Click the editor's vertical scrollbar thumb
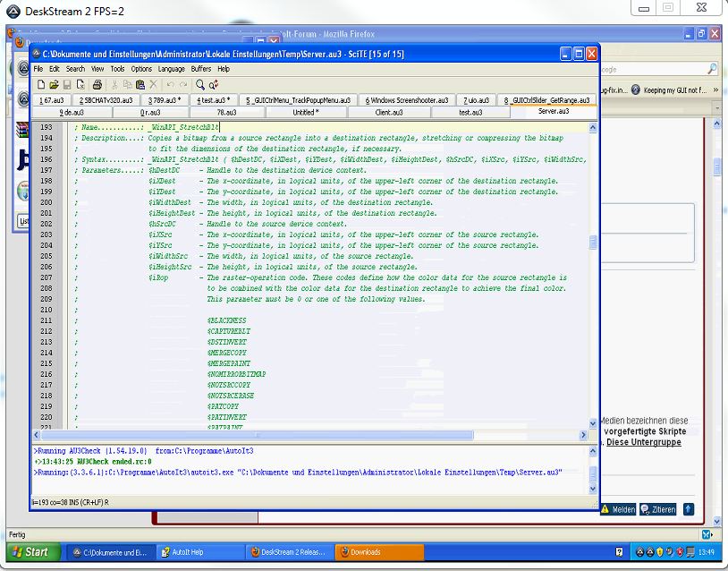 pyautogui.click(x=592, y=243)
